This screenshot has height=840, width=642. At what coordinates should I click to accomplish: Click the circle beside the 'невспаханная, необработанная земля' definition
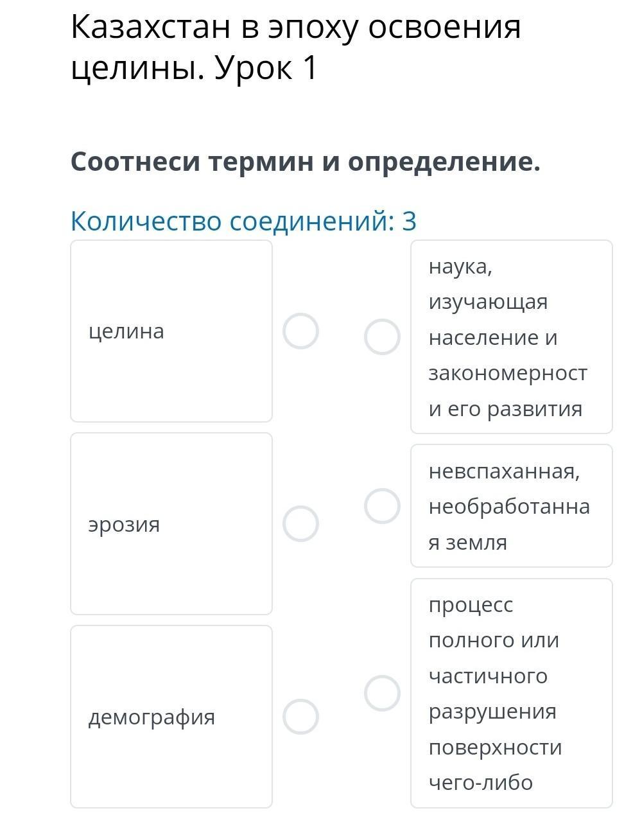point(382,506)
